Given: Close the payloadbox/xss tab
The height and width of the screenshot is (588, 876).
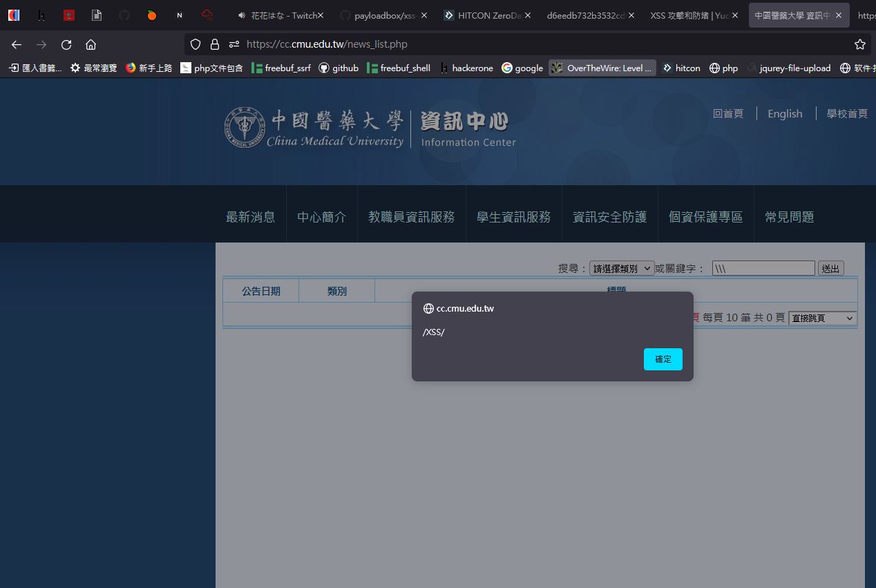Looking at the screenshot, I should (423, 15).
